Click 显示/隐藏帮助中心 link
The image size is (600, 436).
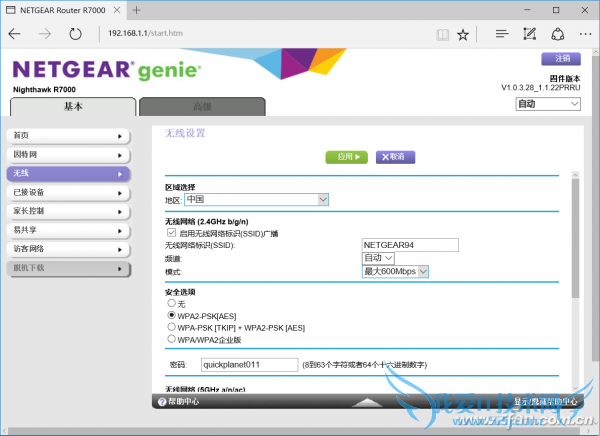[545, 402]
